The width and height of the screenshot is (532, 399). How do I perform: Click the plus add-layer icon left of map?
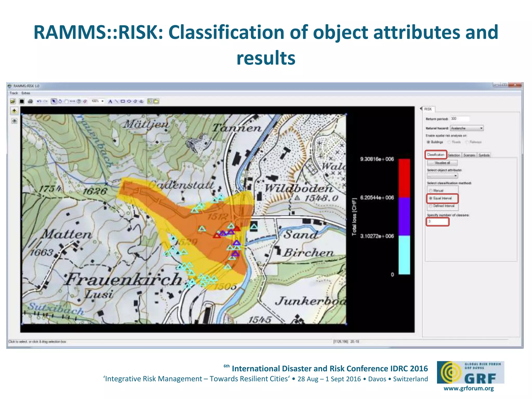pos(14,111)
